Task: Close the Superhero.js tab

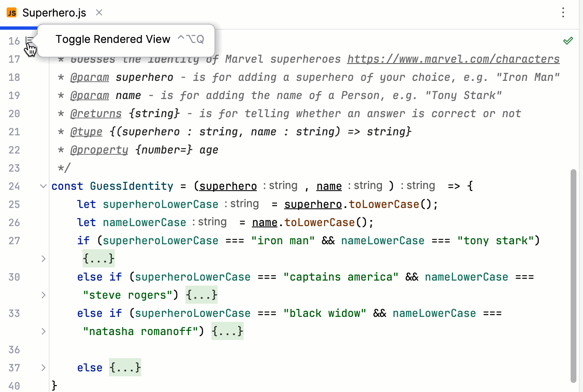Action: [x=99, y=12]
